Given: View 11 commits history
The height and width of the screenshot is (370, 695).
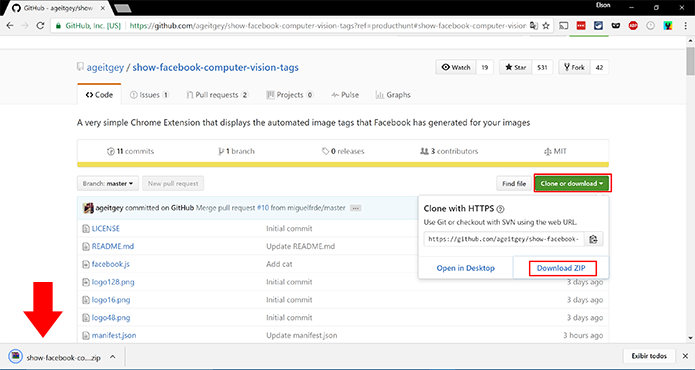Looking at the screenshot, I should tap(130, 151).
